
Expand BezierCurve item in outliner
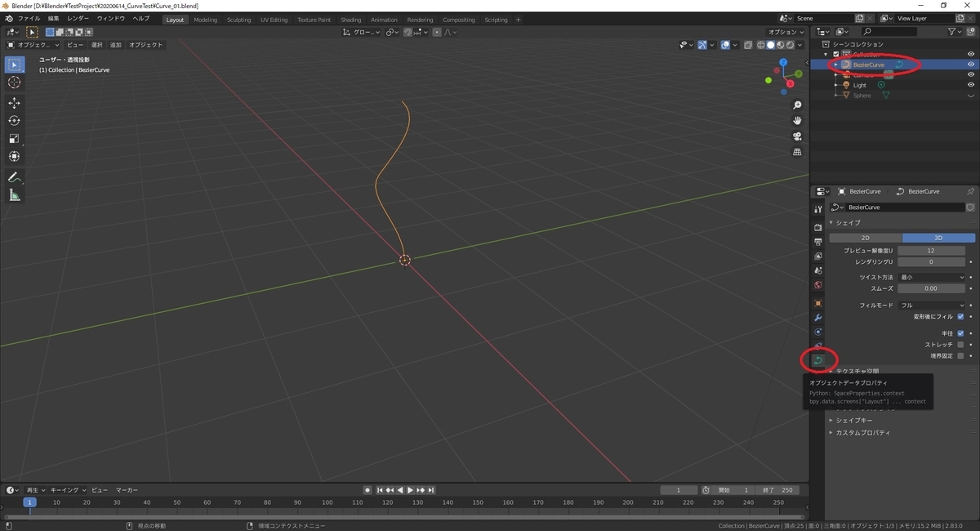click(x=835, y=65)
